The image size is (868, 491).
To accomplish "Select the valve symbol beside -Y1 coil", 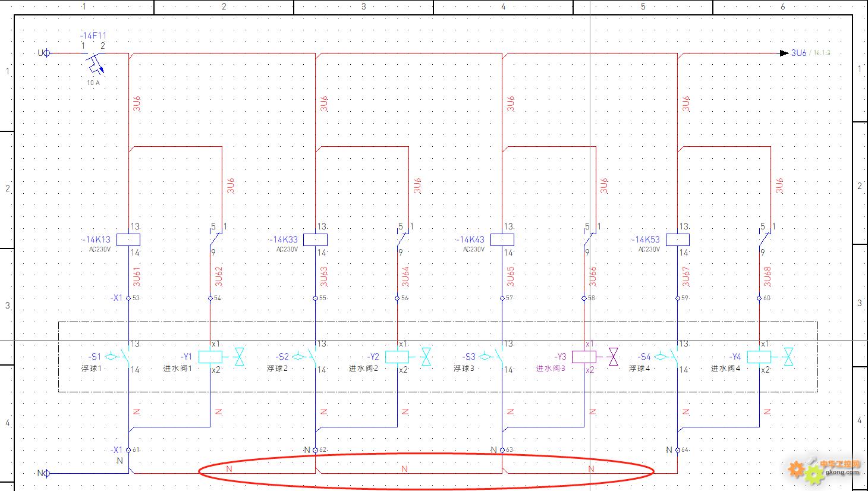I will (239, 357).
